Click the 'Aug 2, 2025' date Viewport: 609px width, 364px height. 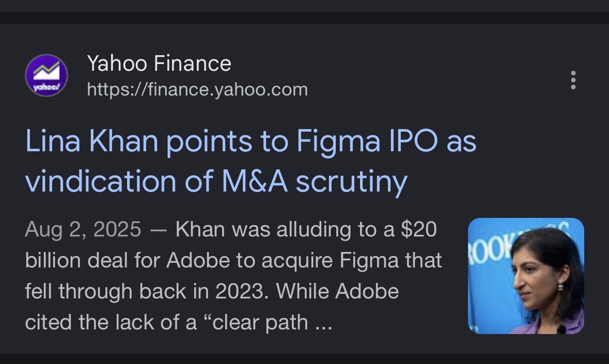[83, 229]
